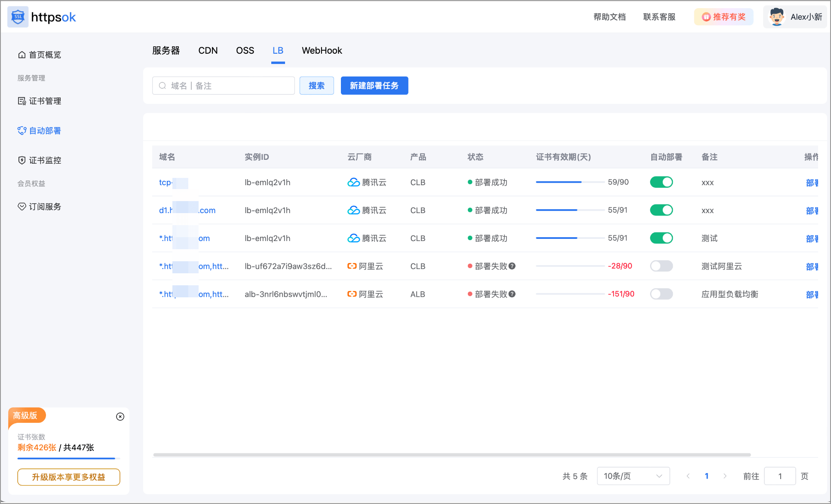This screenshot has height=504, width=831.
Task: Click the 自动部署 sidebar icon
Action: tap(21, 131)
